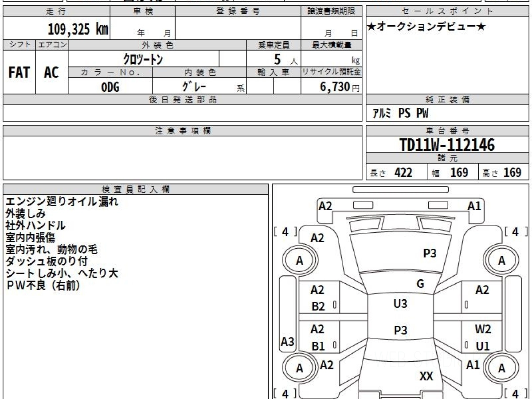Select the interior color グレー
This screenshot has width=532, height=399.
195,86
